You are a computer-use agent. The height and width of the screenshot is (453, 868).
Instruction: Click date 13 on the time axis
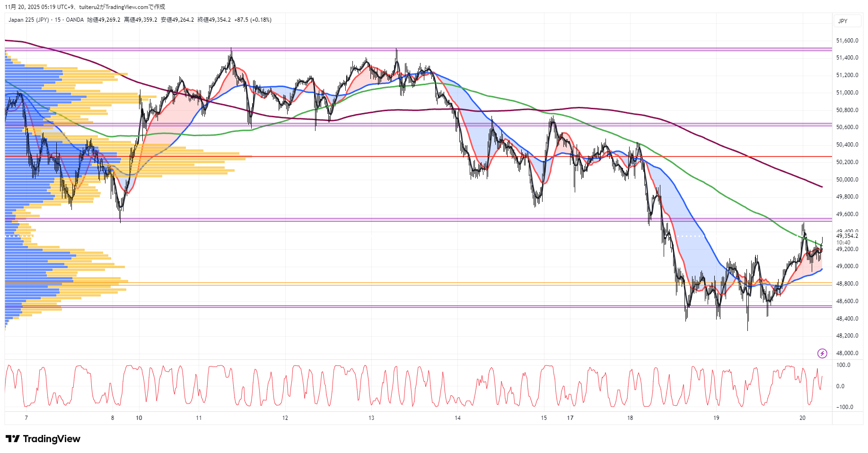tap(371, 418)
